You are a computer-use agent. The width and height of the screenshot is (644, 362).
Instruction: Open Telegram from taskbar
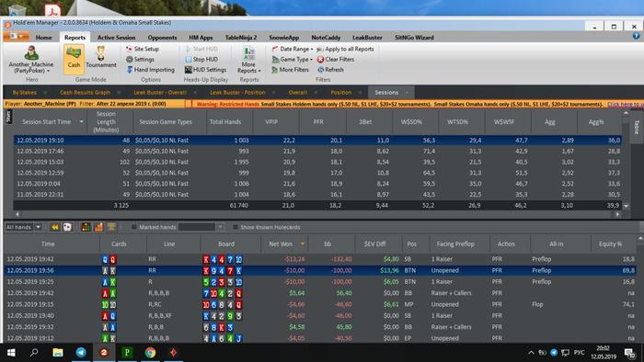(81, 353)
